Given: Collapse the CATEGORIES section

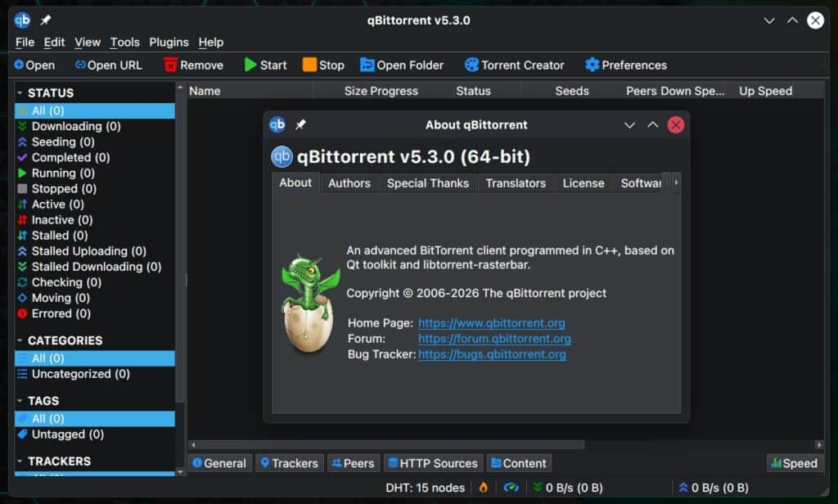Looking at the screenshot, I should (20, 340).
